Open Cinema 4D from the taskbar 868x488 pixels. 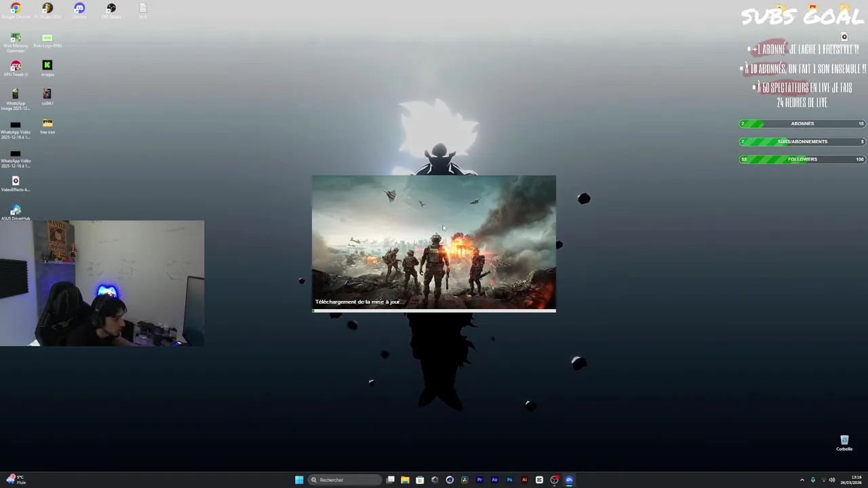(x=450, y=480)
